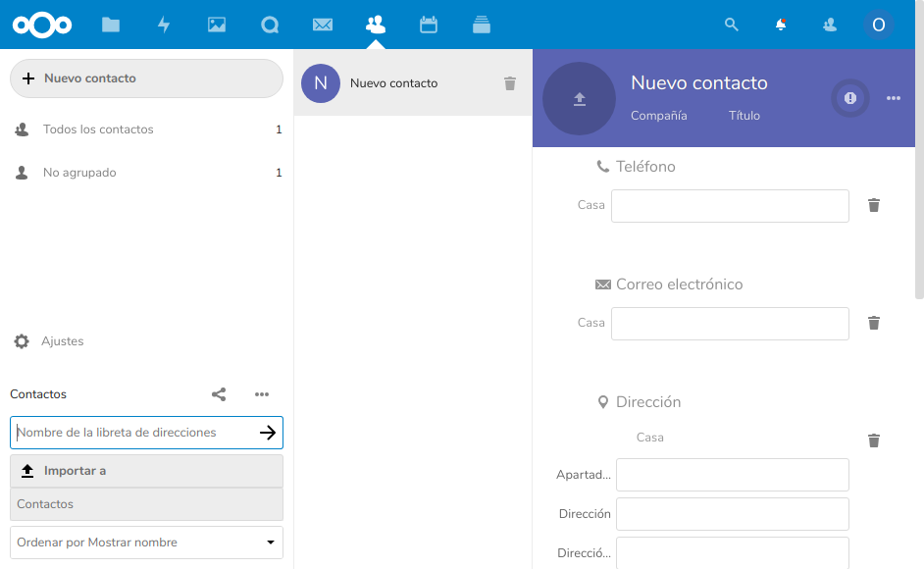Select Todos los contactos group
This screenshot has width=924, height=569.
(x=98, y=129)
